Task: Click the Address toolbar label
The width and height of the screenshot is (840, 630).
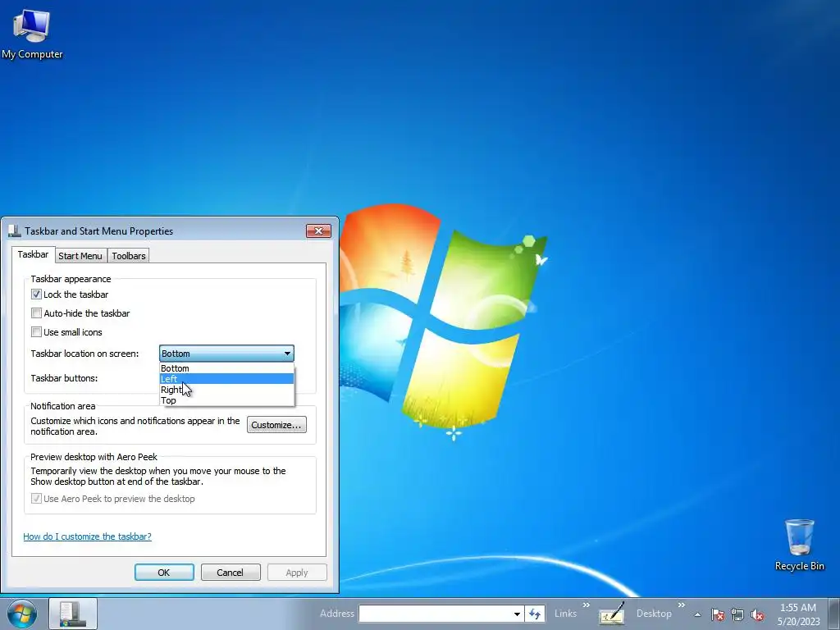Action: (337, 614)
